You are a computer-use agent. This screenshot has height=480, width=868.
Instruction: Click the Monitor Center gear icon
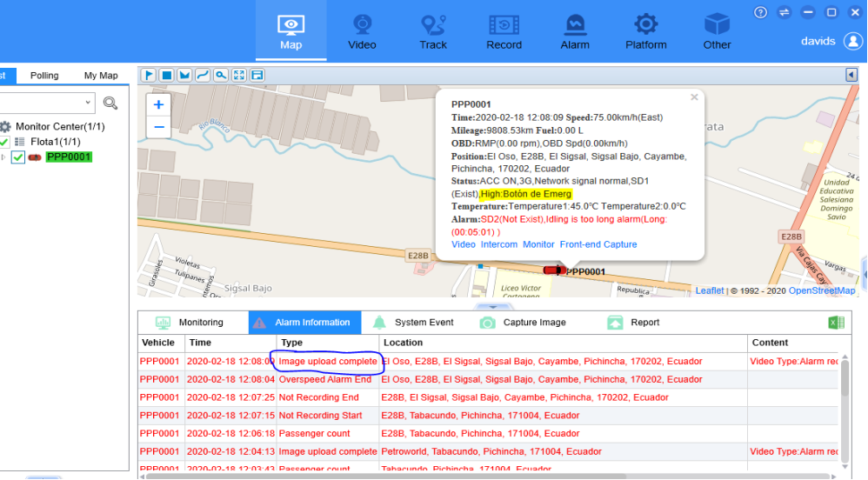coord(5,127)
